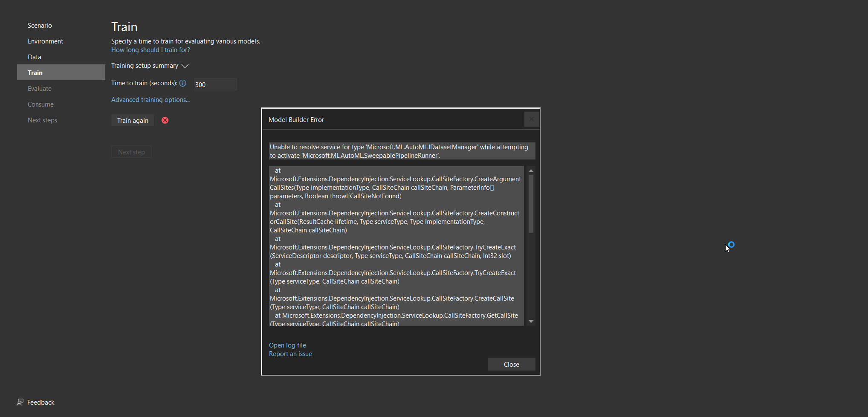Select the Scenario step in the sidebar
Image resolution: width=868 pixels, height=417 pixels.
coord(40,25)
